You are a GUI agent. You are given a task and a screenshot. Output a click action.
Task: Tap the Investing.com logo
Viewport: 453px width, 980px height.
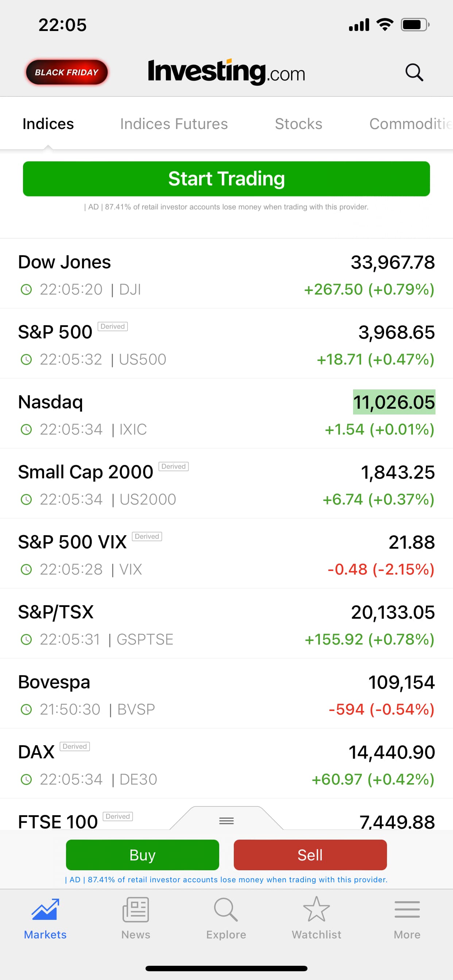[x=226, y=72]
